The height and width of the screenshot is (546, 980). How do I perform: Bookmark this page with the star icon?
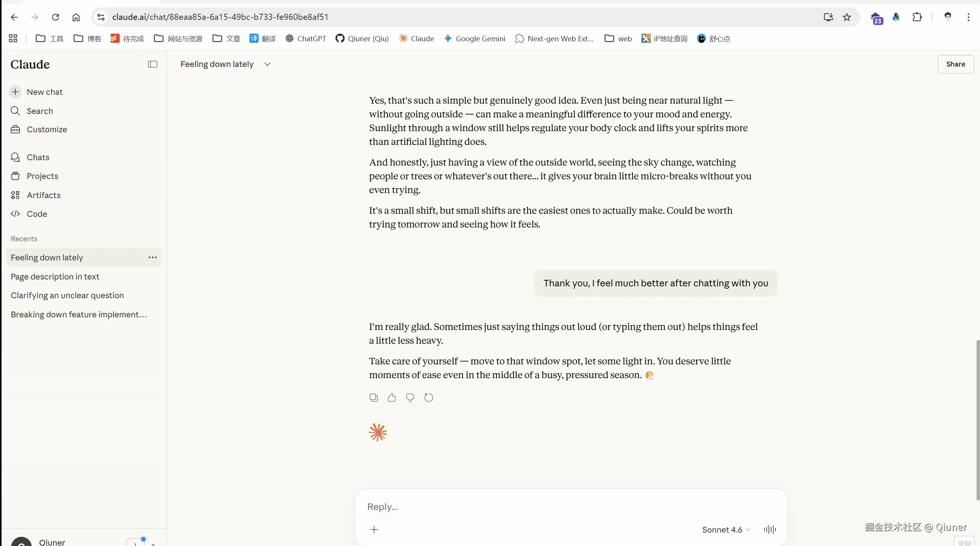[847, 17]
